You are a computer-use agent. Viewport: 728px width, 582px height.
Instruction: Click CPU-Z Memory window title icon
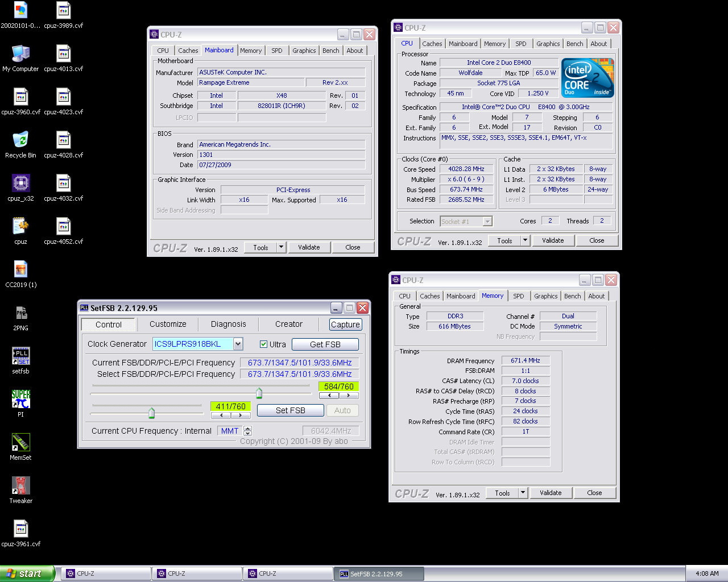pos(396,280)
